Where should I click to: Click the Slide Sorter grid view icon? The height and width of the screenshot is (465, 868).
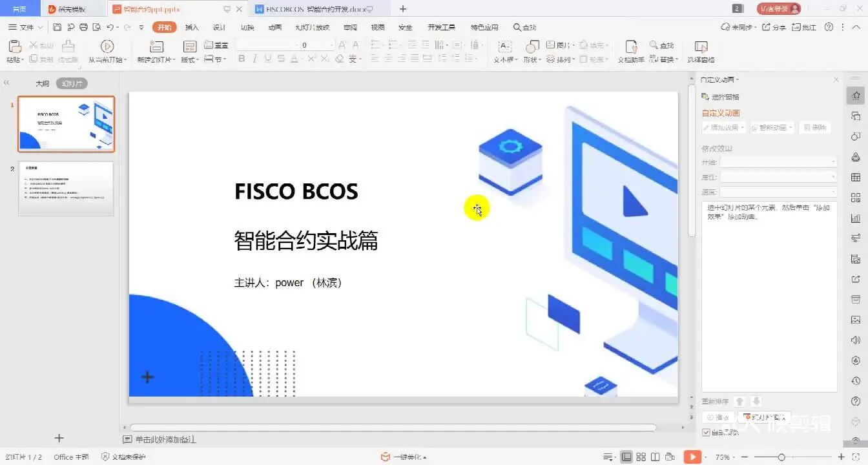click(x=641, y=457)
